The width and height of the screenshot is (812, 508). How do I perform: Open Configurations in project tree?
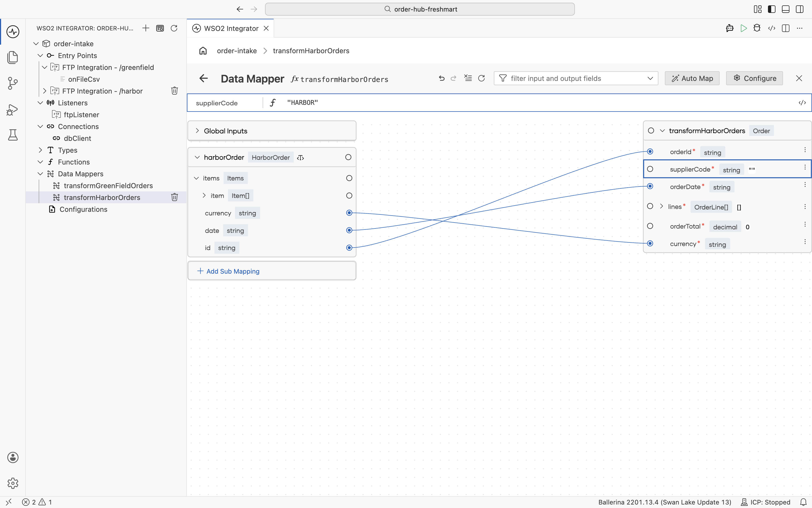[84, 209]
